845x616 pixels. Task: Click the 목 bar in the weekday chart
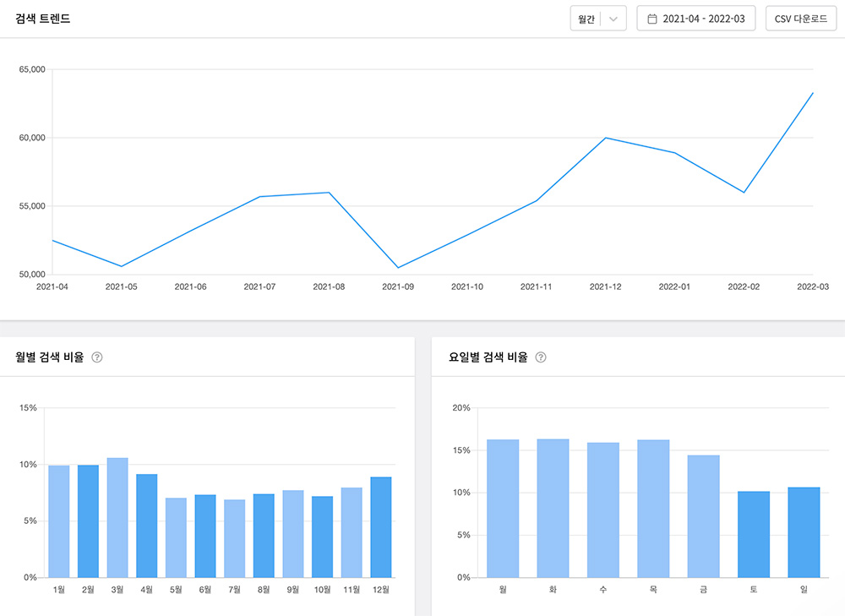click(653, 509)
